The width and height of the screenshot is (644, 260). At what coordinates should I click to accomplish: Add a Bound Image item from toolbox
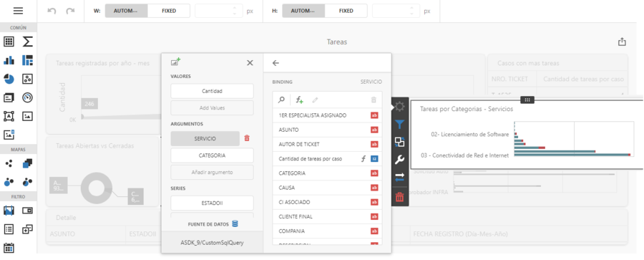click(x=9, y=135)
